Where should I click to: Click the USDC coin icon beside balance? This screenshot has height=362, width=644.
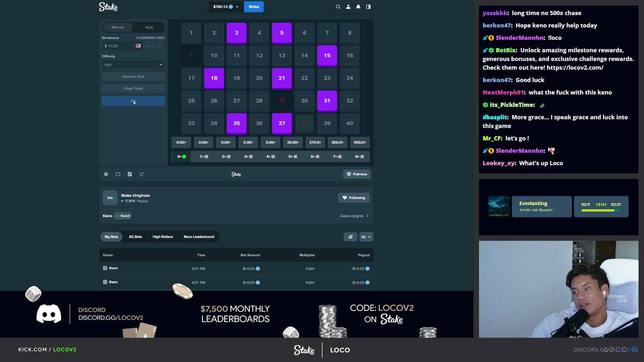231,7
